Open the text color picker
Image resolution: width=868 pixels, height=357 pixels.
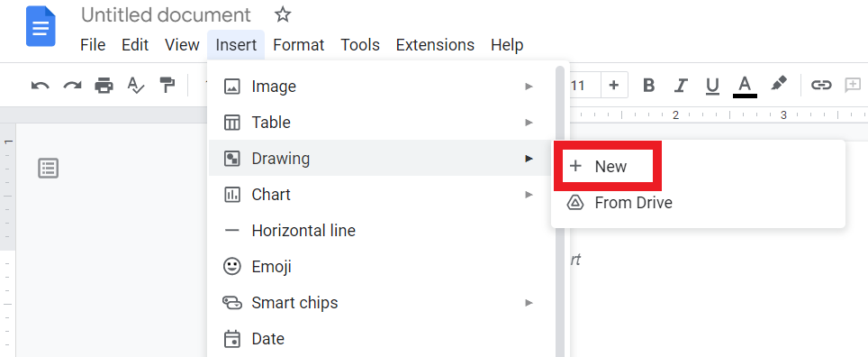coord(745,87)
